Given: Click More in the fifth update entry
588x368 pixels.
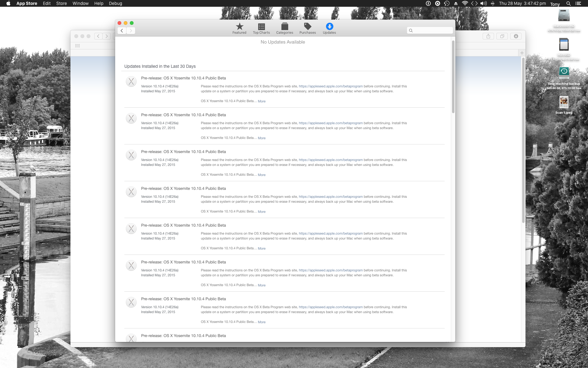Looking at the screenshot, I should point(262,248).
